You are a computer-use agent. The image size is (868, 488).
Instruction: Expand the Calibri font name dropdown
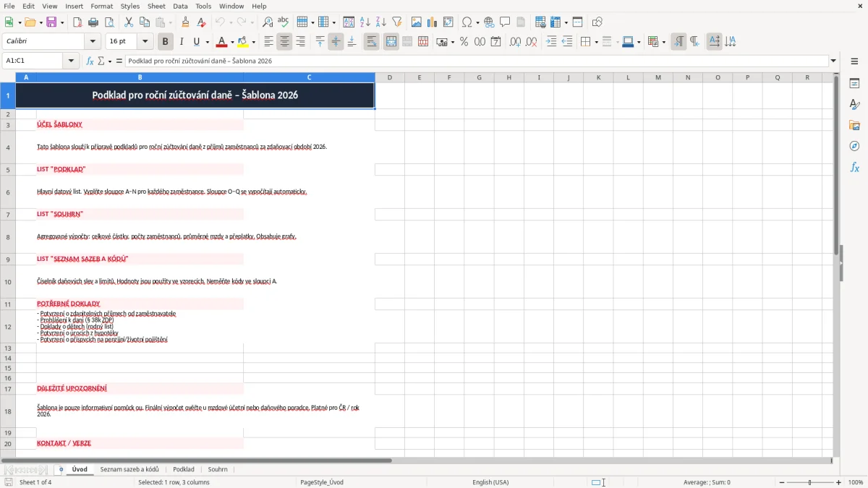pos(93,42)
